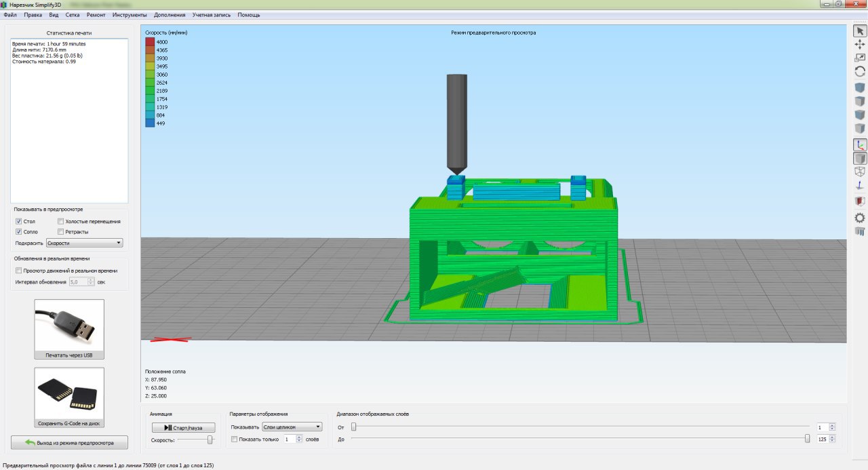This screenshot has width=868, height=470.
Task: Click Выход из режима предпросмотра button
Action: (x=69, y=443)
